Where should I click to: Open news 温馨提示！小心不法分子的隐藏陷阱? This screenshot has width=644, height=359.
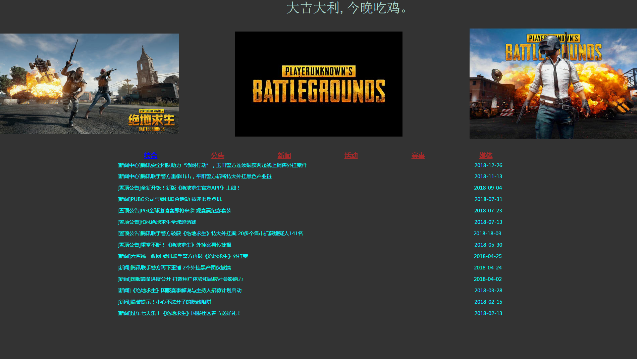(164, 302)
